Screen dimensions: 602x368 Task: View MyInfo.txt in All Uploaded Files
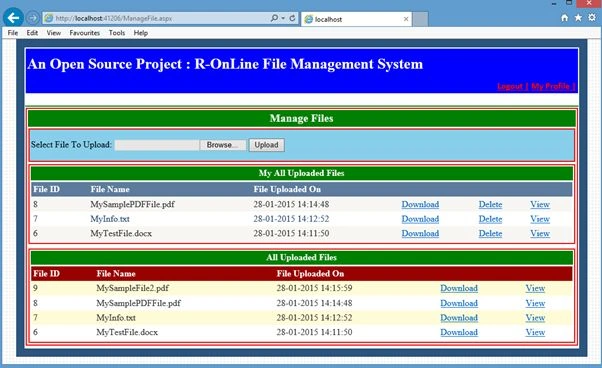pos(535,318)
